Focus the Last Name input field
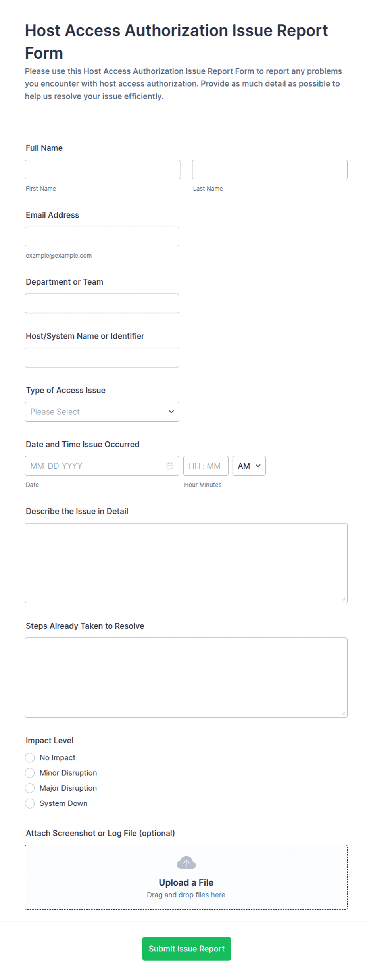The image size is (369, 980). click(270, 169)
